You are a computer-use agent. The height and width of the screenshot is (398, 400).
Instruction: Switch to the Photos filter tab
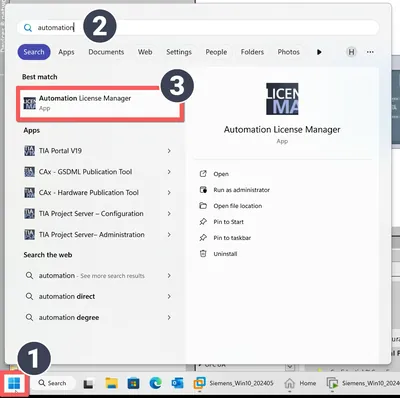point(288,52)
